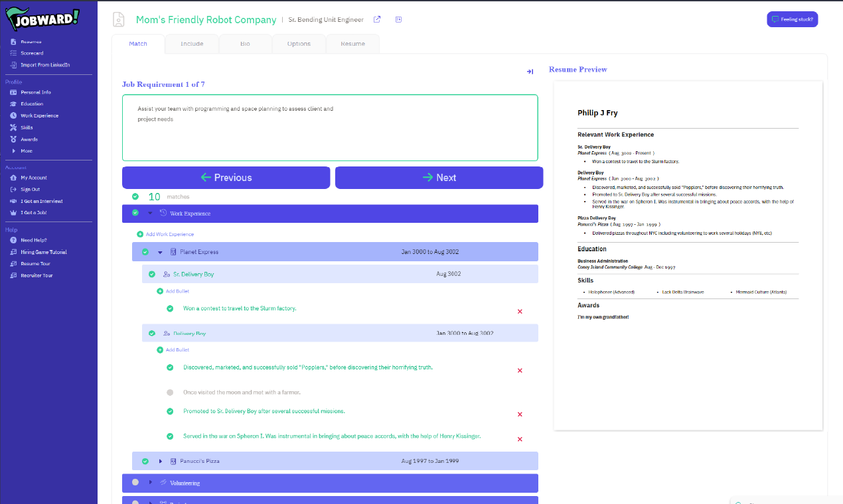Add Bullet under Delivery Boy
Screen dimensions: 843x504
[173, 349]
